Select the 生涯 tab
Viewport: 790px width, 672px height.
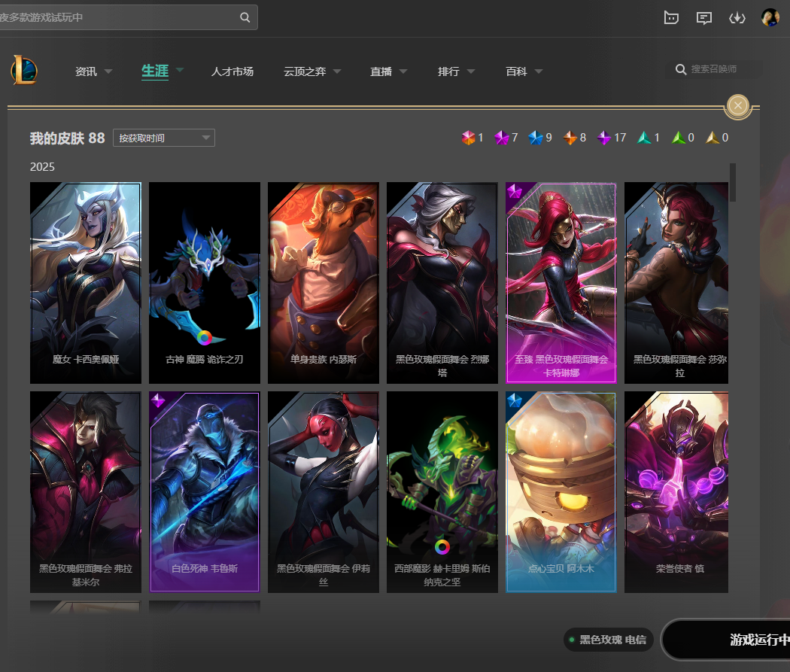click(x=155, y=71)
